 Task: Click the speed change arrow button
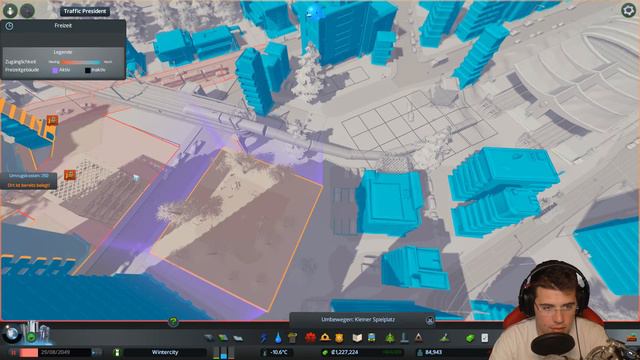97,352
